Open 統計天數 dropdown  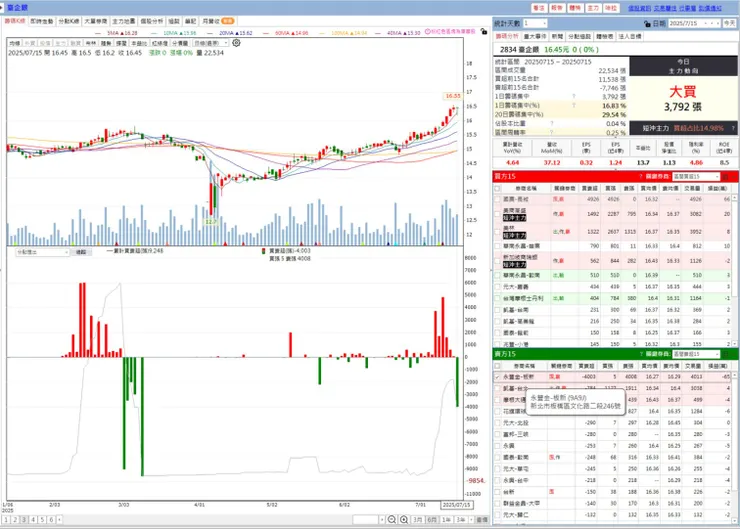coord(534,23)
